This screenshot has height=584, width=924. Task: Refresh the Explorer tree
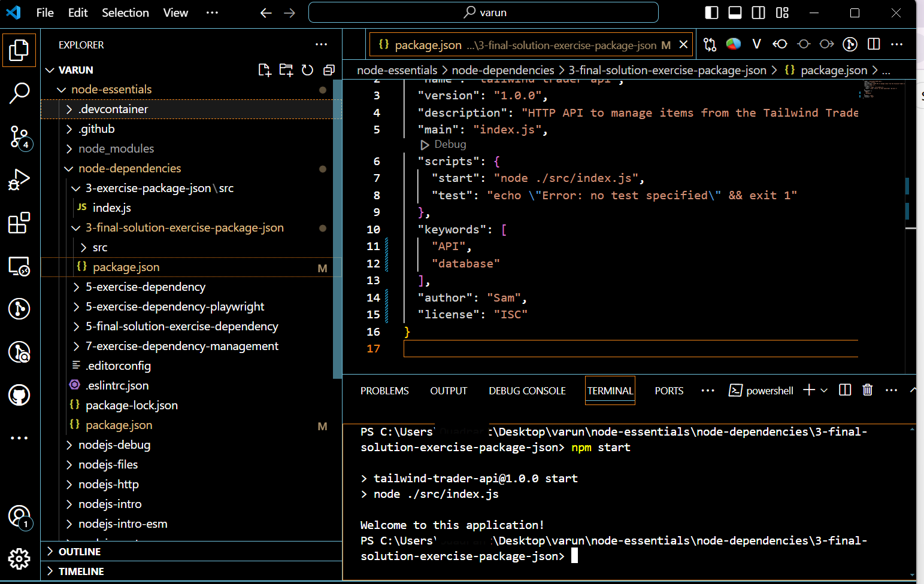308,70
